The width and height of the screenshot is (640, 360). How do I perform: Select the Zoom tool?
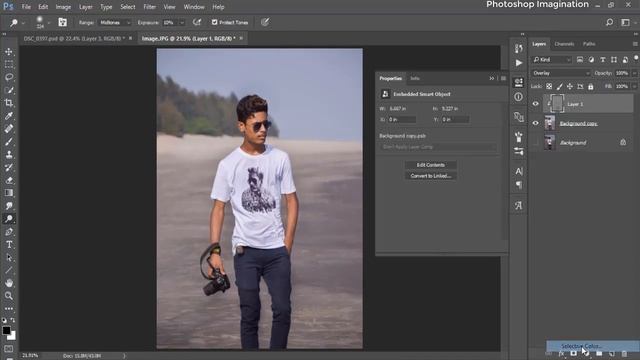[9, 296]
